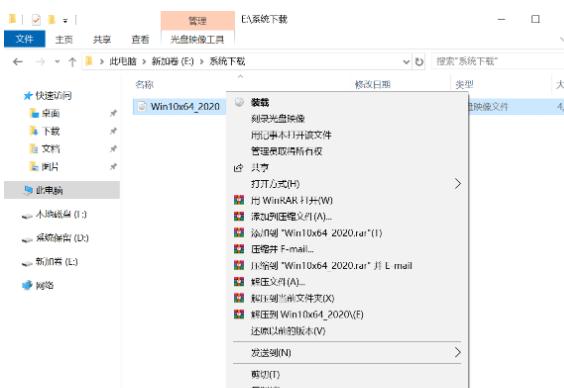Sort by the 名称 column header
This screenshot has width=564, height=388.
click(x=145, y=85)
